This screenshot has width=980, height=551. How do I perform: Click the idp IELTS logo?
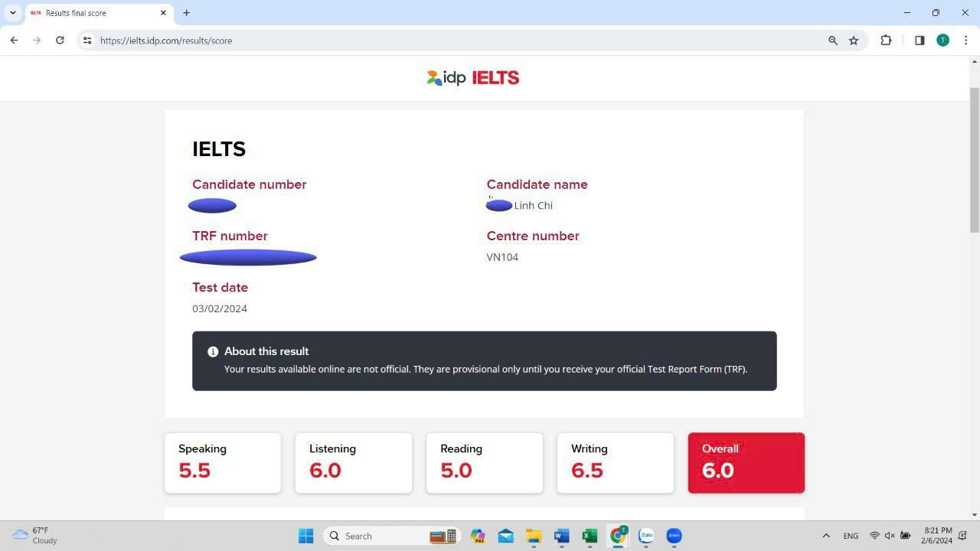[473, 77]
